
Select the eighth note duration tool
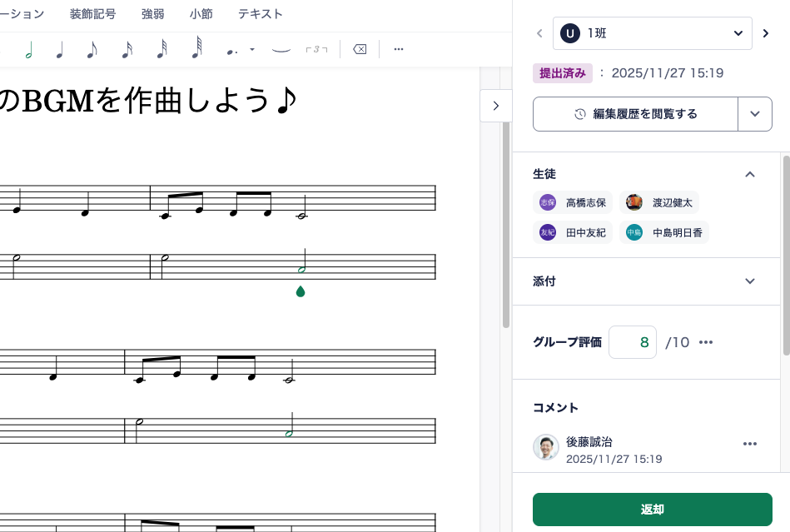coord(90,50)
